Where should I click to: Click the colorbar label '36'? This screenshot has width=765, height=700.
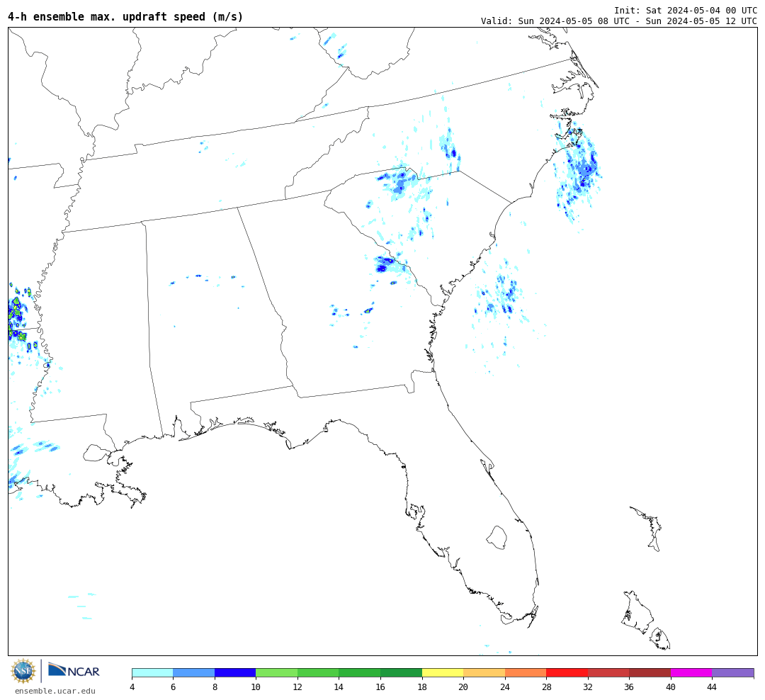point(630,687)
